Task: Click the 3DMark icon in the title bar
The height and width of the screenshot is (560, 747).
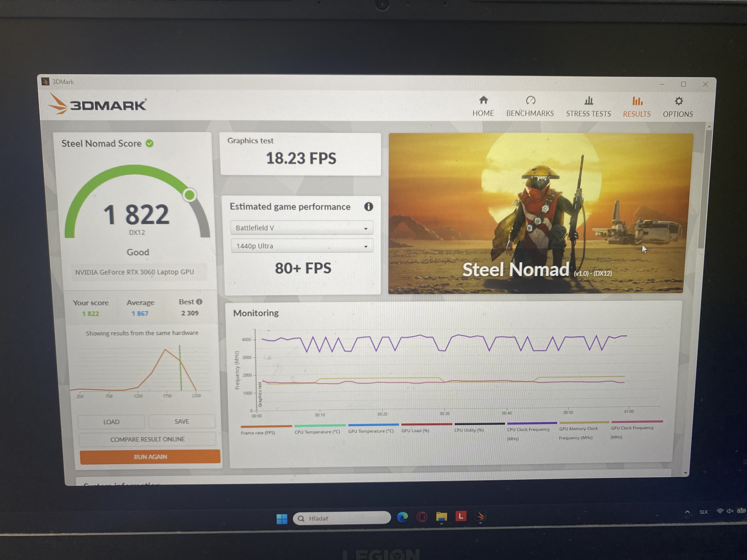Action: pyautogui.click(x=45, y=81)
